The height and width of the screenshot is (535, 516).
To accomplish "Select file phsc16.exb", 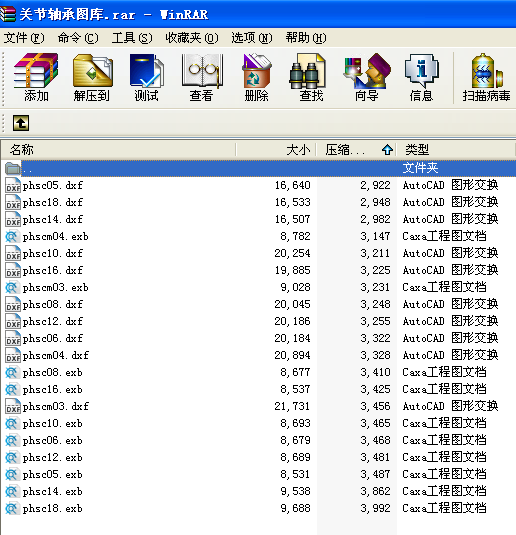I will point(53,389).
